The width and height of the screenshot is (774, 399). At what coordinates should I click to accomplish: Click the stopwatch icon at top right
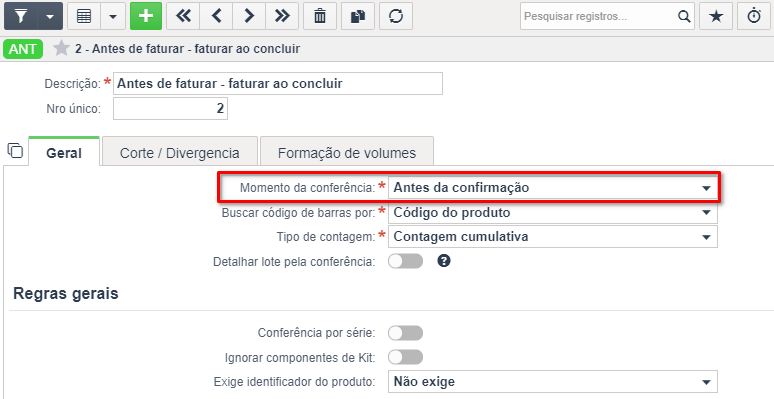click(754, 16)
